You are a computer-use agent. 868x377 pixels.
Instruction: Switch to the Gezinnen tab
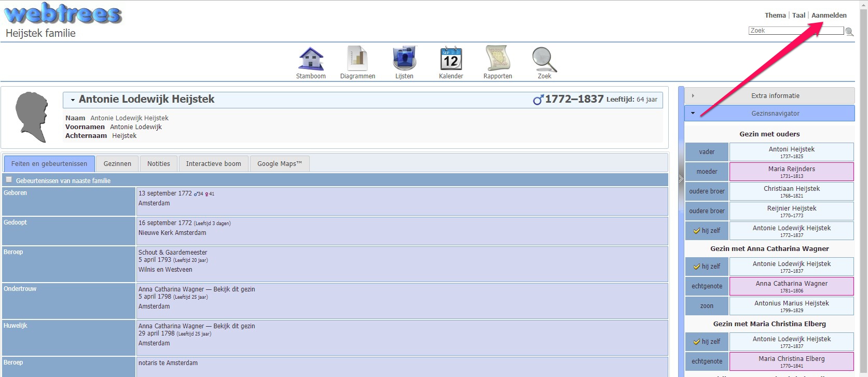(117, 164)
